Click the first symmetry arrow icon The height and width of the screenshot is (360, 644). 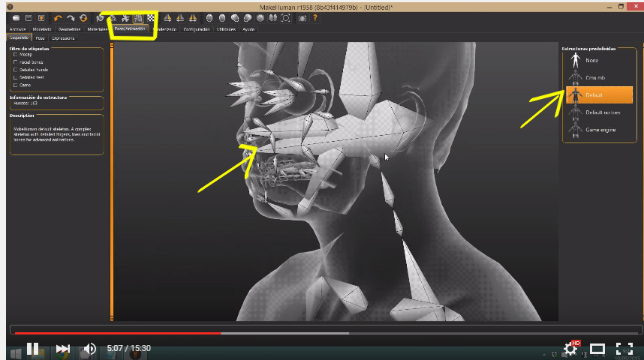(167, 18)
